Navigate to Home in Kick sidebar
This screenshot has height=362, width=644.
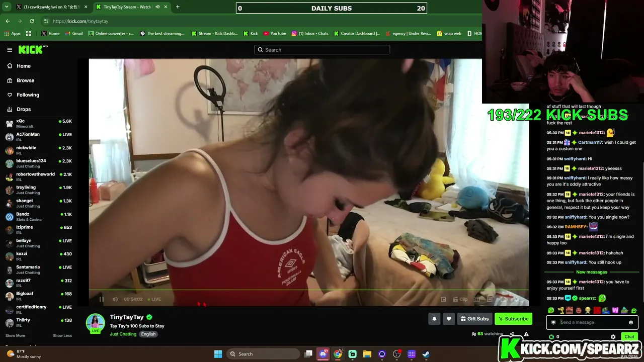click(x=24, y=66)
